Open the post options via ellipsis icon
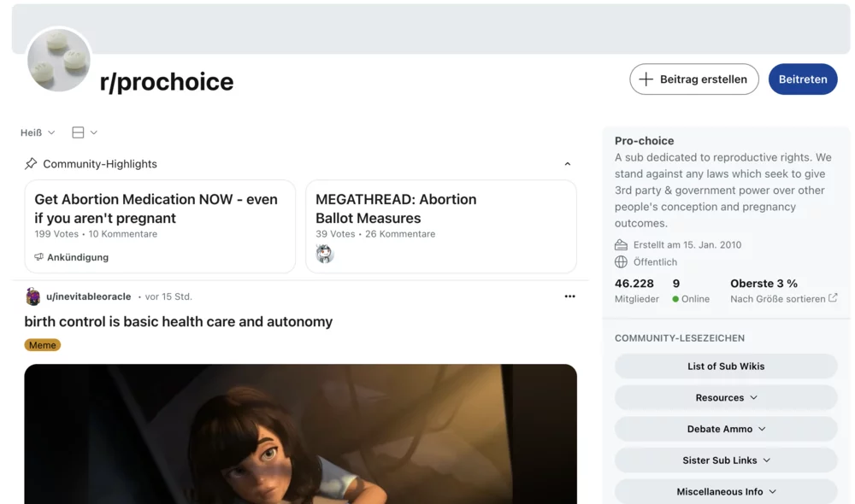The image size is (855, 504). point(569,296)
